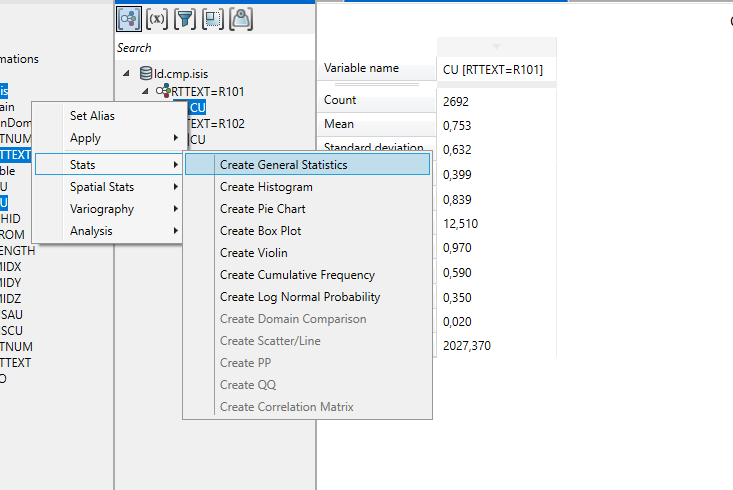
Task: Click the value 0,970
Action: (x=457, y=247)
